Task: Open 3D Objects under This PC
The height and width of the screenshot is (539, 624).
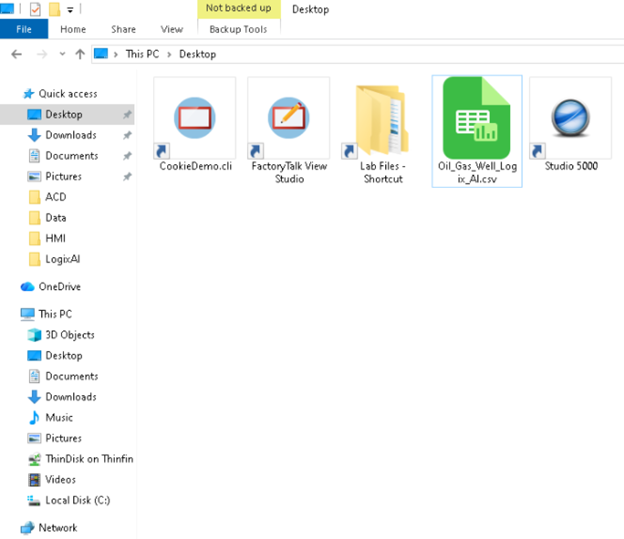Action: coord(70,335)
